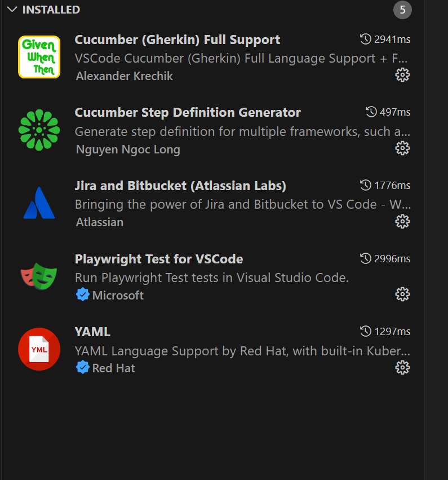The height and width of the screenshot is (480, 448).
Task: Click the Cucumber Step Definition Generator icon
Action: click(x=39, y=130)
